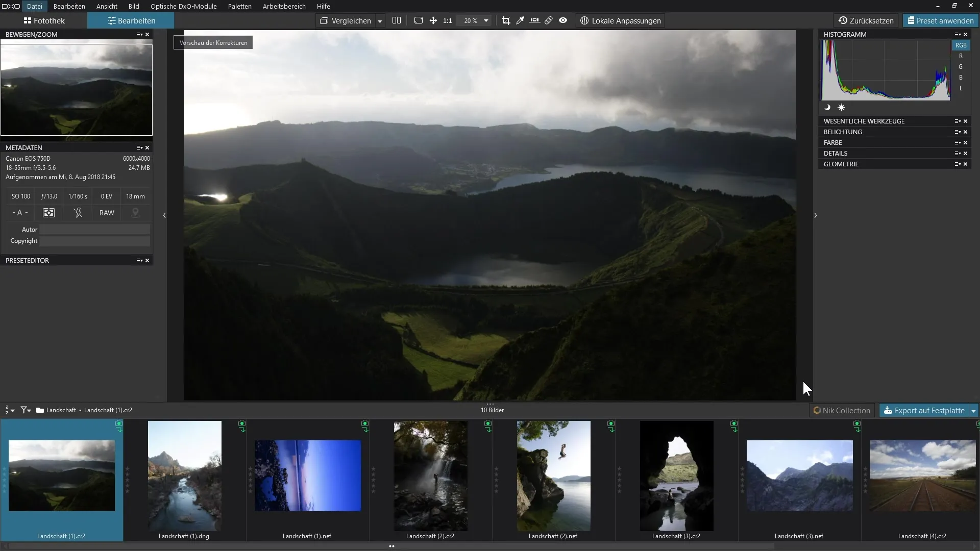Image resolution: width=980 pixels, height=551 pixels.
Task: Select the Horizon leveling tool
Action: pyautogui.click(x=534, y=20)
